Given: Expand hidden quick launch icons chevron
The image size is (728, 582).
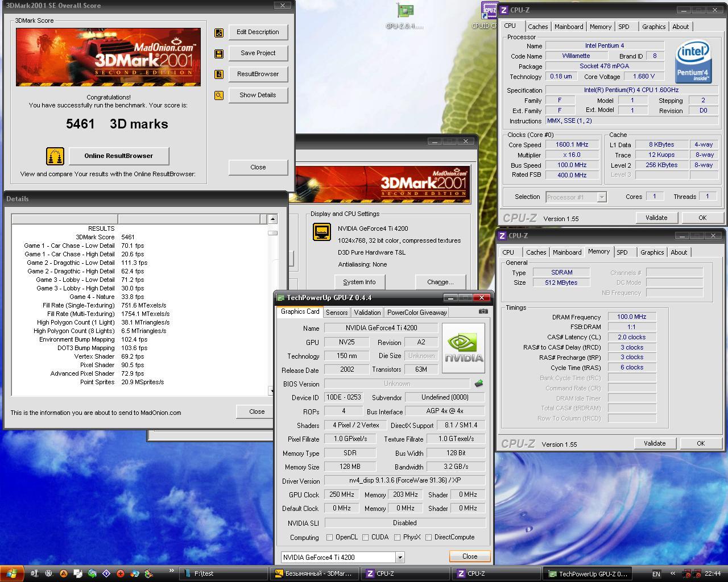Looking at the screenshot, I should point(172,571).
